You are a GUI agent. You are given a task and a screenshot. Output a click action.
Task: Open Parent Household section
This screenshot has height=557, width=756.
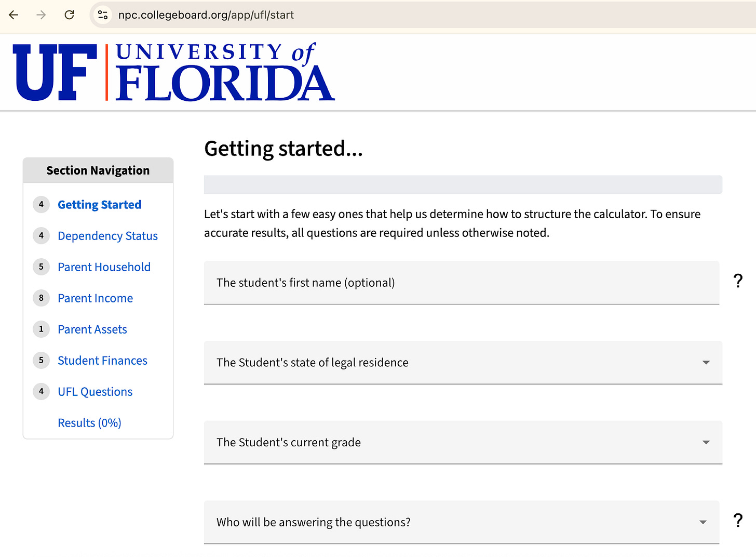[x=104, y=267]
